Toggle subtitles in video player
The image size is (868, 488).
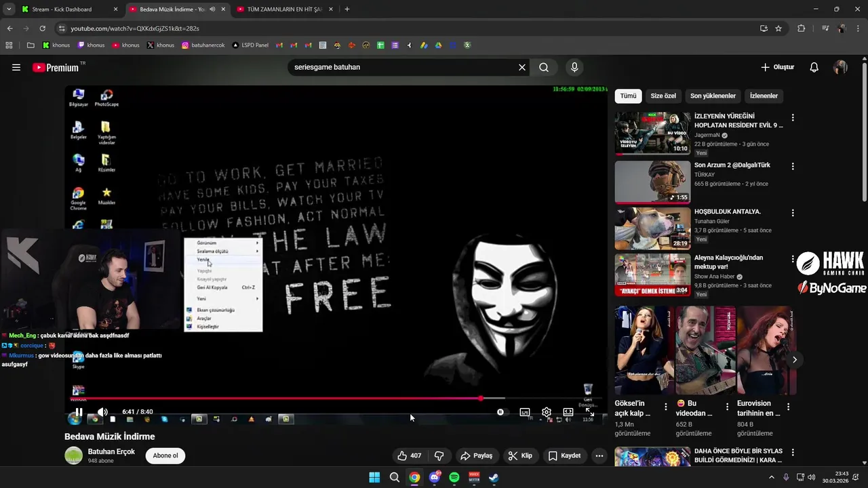click(525, 411)
